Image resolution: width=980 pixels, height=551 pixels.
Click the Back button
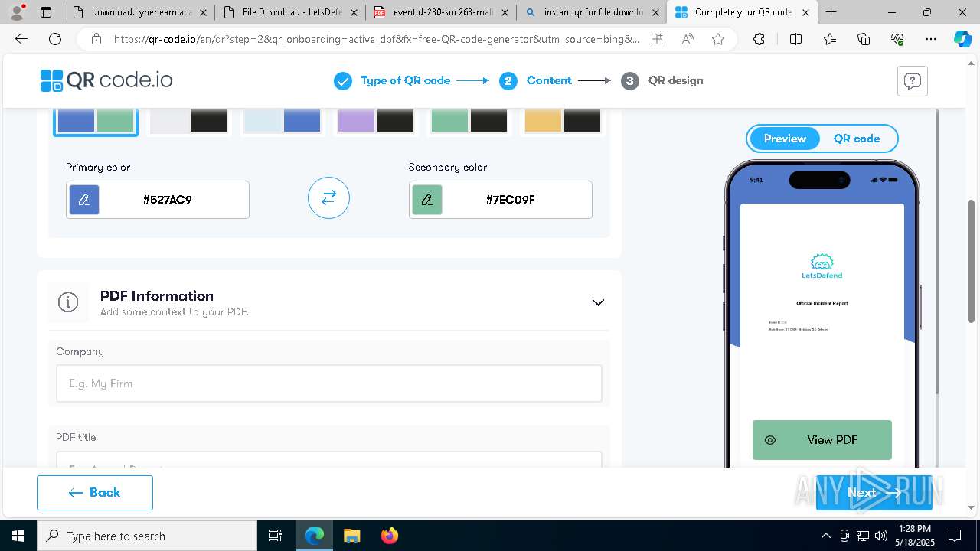95,493
